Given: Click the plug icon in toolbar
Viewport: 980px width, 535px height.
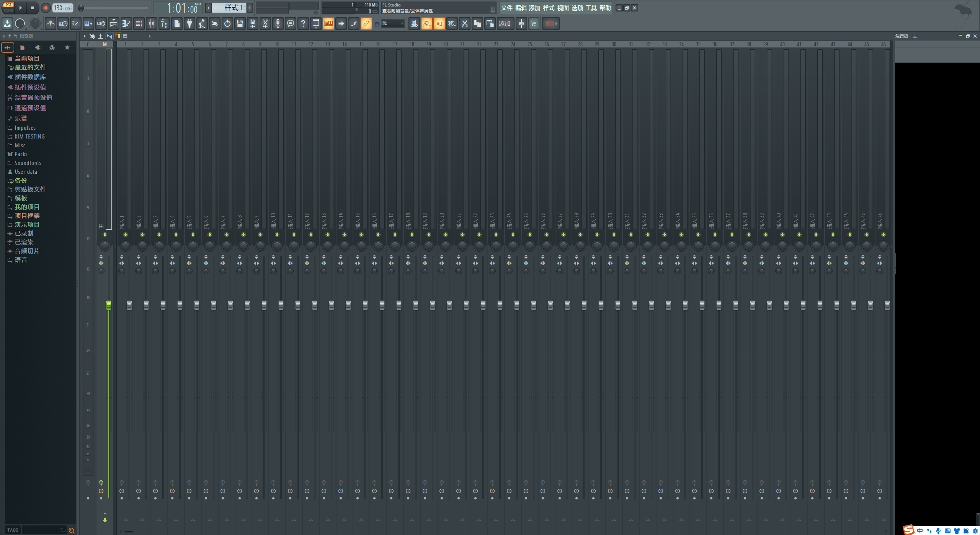Looking at the screenshot, I should coord(189,24).
